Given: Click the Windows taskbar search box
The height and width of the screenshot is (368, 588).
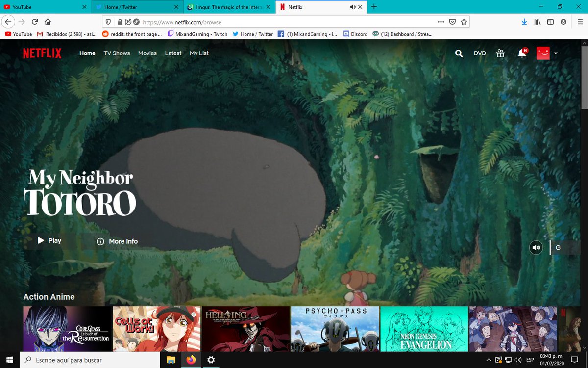Looking at the screenshot, I should tap(90, 360).
